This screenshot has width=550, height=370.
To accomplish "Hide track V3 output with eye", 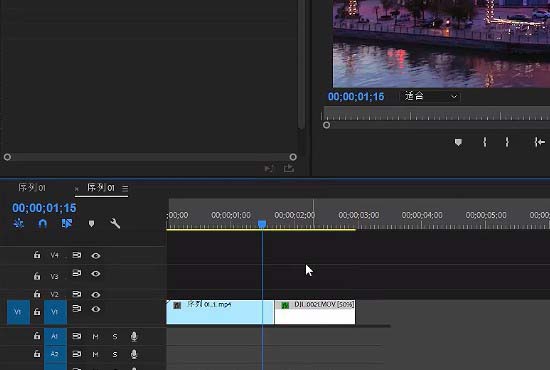I will [96, 274].
